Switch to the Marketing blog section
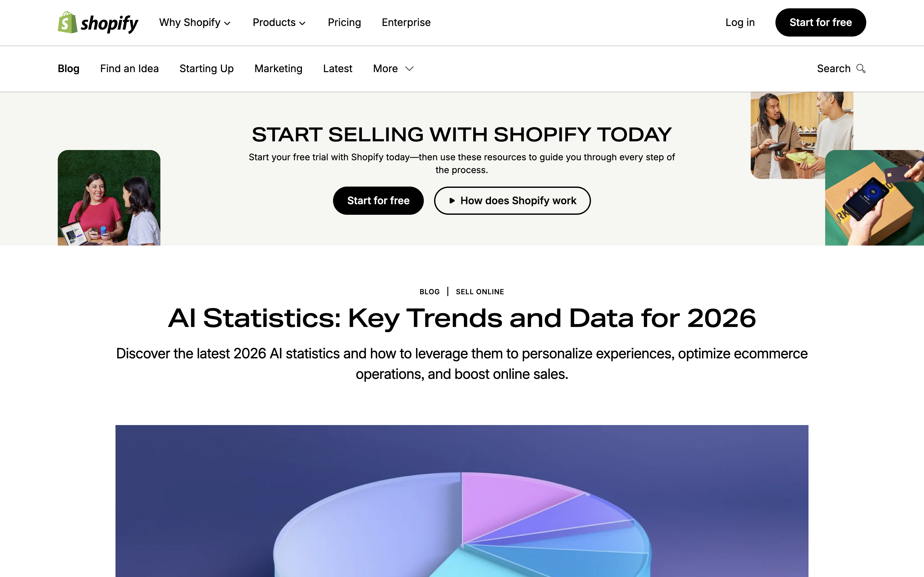 pos(278,69)
